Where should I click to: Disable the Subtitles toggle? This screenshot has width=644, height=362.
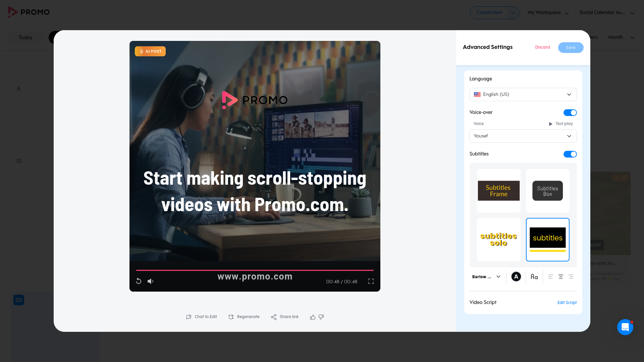pos(570,154)
